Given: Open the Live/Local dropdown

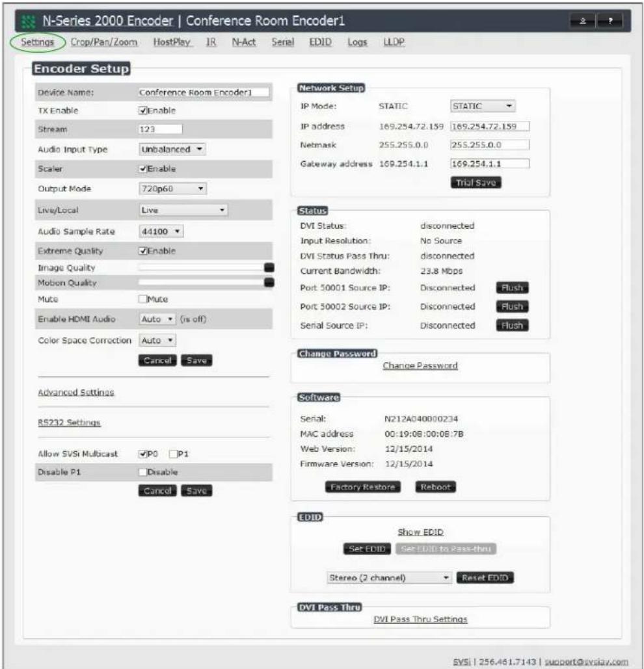Looking at the screenshot, I should pyautogui.click(x=183, y=210).
